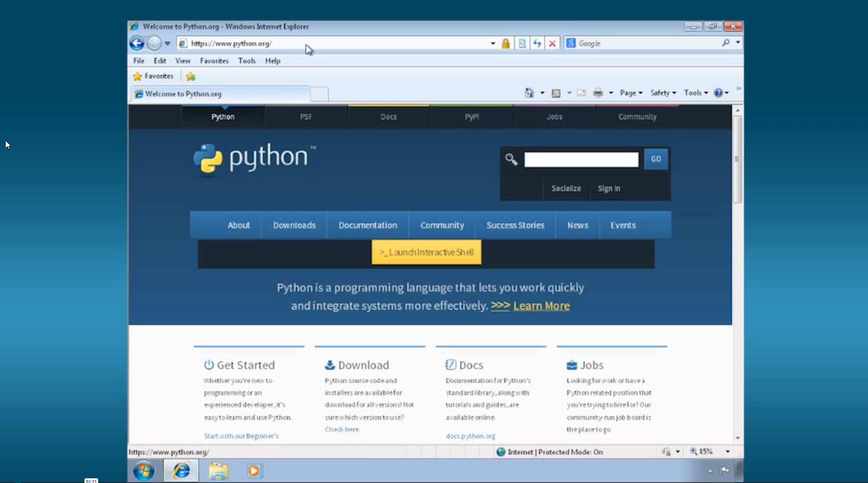Open Windows Media Player from taskbar
The image size is (868, 483).
tap(254, 471)
